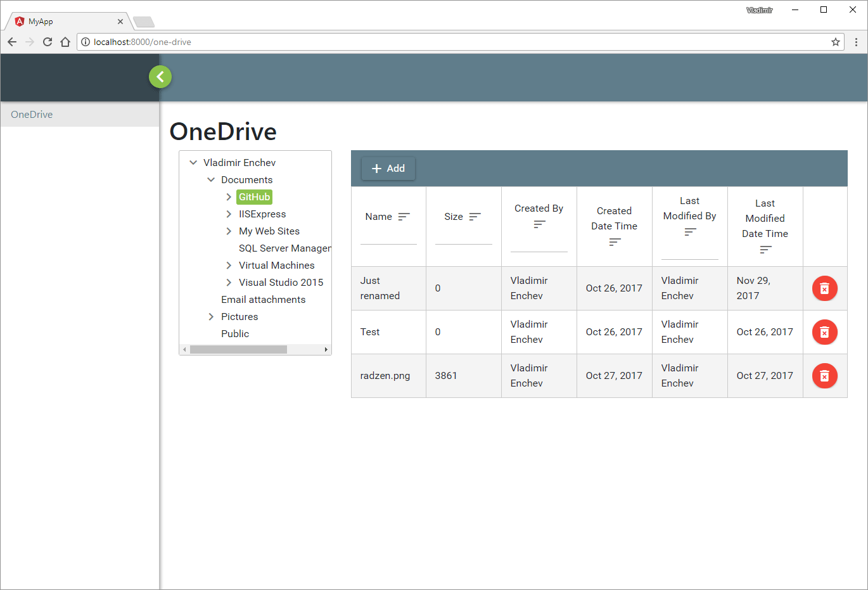Click the 'radzen.png' name cell

click(388, 376)
